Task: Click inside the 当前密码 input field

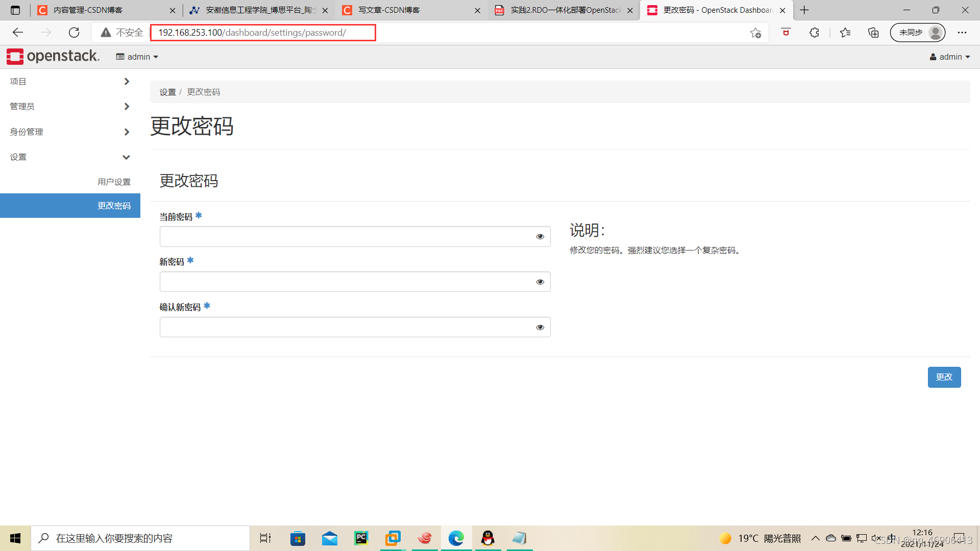Action: pos(347,236)
